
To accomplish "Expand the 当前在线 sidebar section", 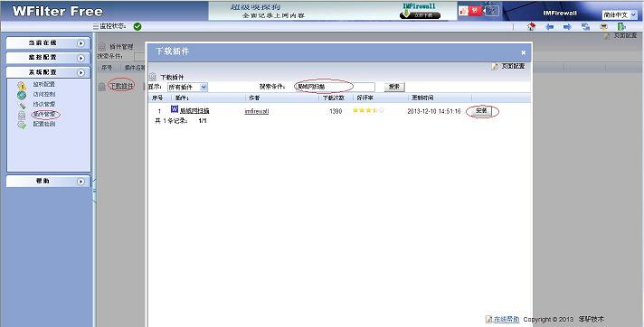I will pyautogui.click(x=48, y=43).
